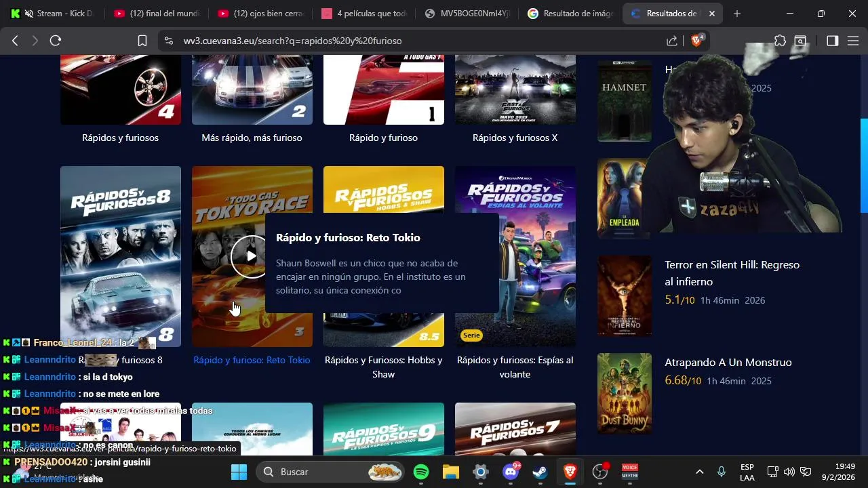Click the Serie badge on Espías al volante
868x488 pixels.
pyautogui.click(x=471, y=335)
